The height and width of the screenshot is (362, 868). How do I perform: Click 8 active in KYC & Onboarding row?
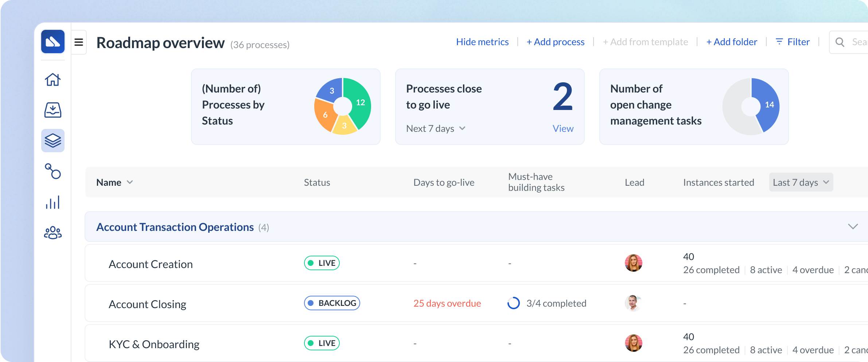[766, 350]
